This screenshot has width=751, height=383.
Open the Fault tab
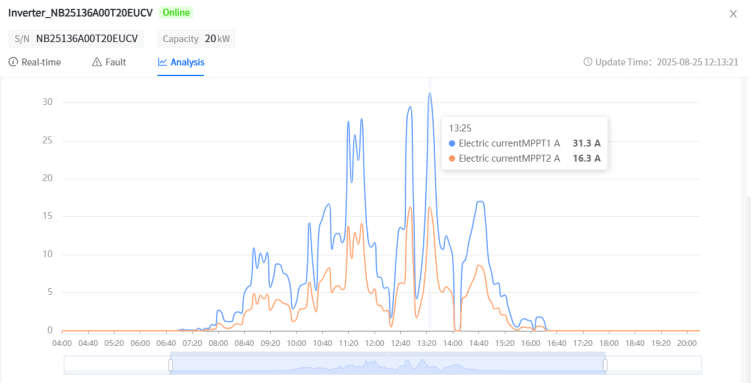(x=109, y=62)
